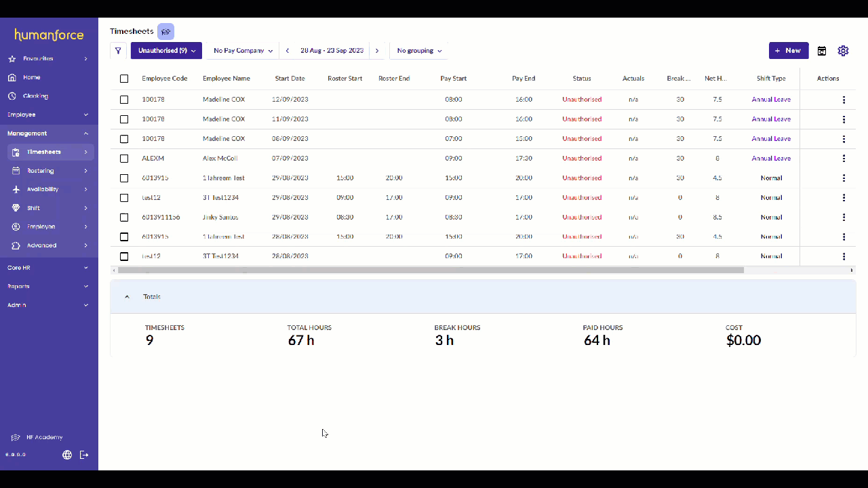868x488 pixels.
Task: Click the New button
Action: point(788,51)
